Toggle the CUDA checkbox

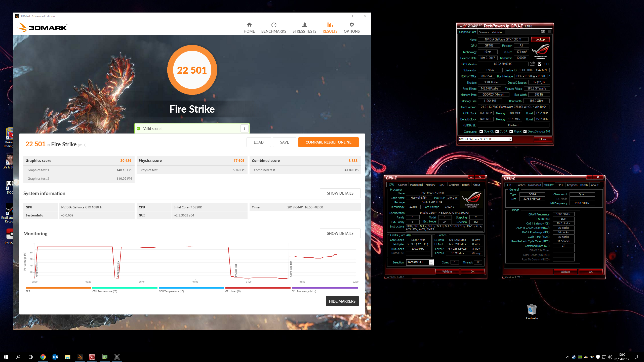click(x=497, y=131)
